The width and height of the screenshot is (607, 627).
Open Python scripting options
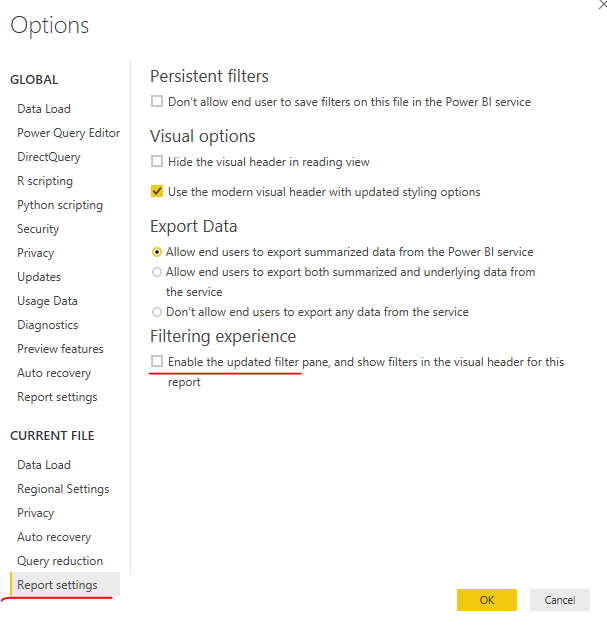(x=60, y=205)
